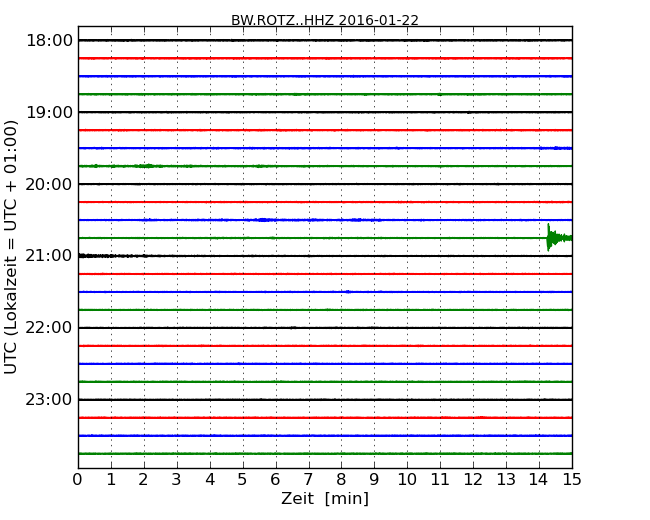650x520 pixels.
Task: Click the large green seismic event burst
Action: (x=559, y=238)
